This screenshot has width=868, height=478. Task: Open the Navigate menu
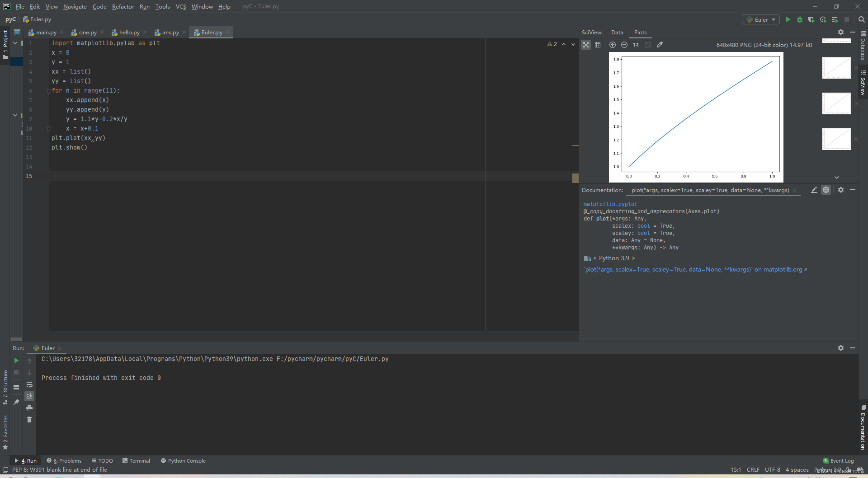click(x=75, y=6)
